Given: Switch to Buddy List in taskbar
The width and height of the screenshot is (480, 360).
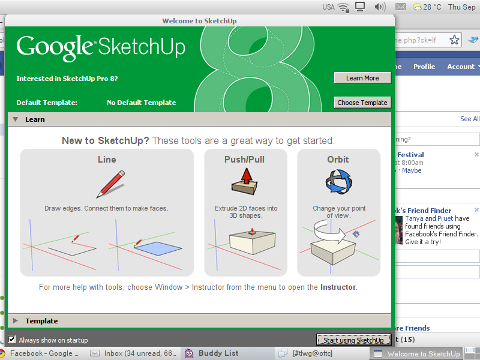Looking at the screenshot, I should tap(211, 353).
